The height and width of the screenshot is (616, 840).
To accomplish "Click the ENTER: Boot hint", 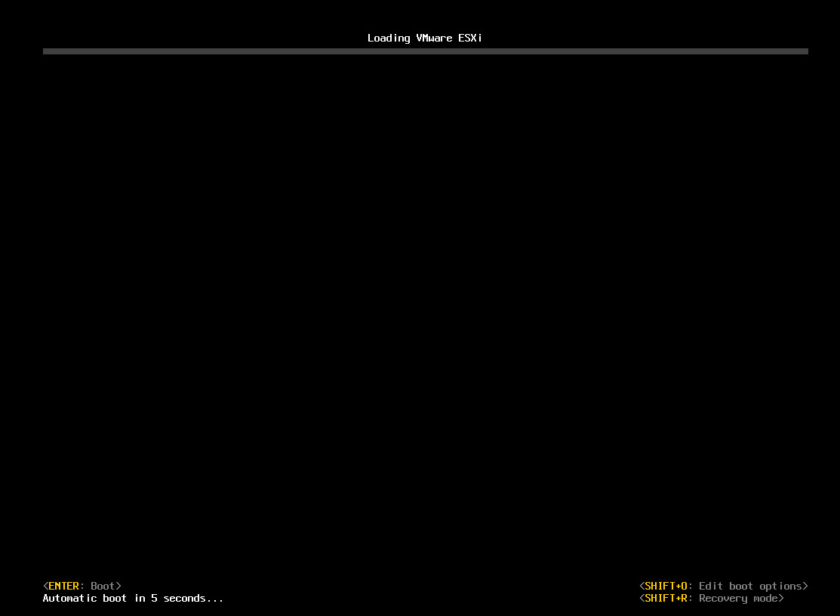I will 82,586.
